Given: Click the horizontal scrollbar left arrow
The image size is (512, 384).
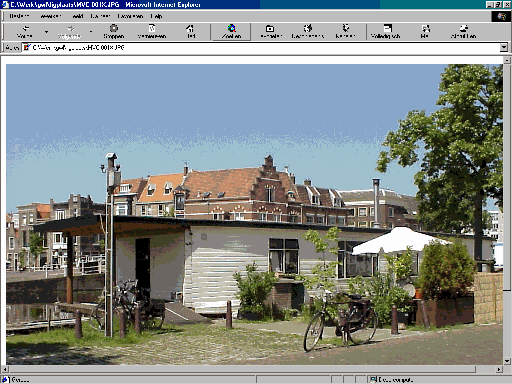Looking at the screenshot, I should [5, 369].
